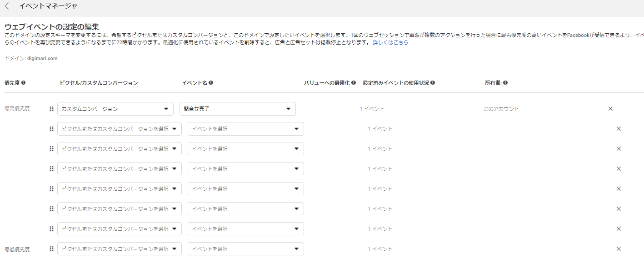The image size is (644, 264).
Task: Expand the 問合せ完了 event name dropdown
Action: pos(238,109)
